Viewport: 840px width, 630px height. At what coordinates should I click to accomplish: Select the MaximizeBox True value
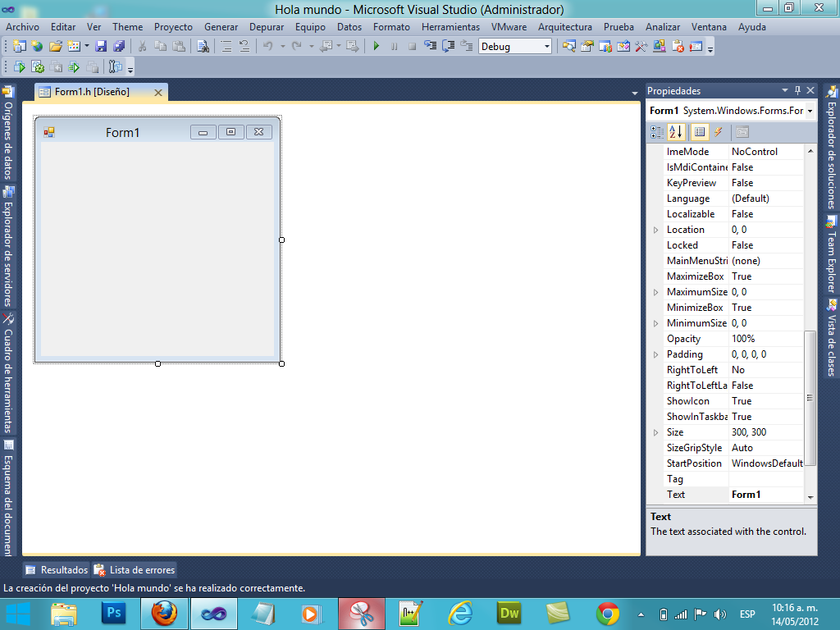click(766, 276)
